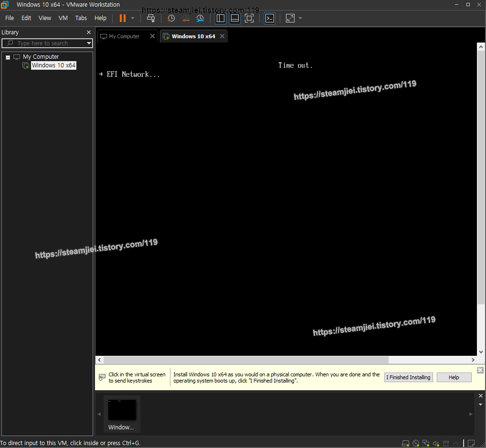Take a snapshot of this virtual machine
This screenshot has height=448, width=486.
[171, 18]
